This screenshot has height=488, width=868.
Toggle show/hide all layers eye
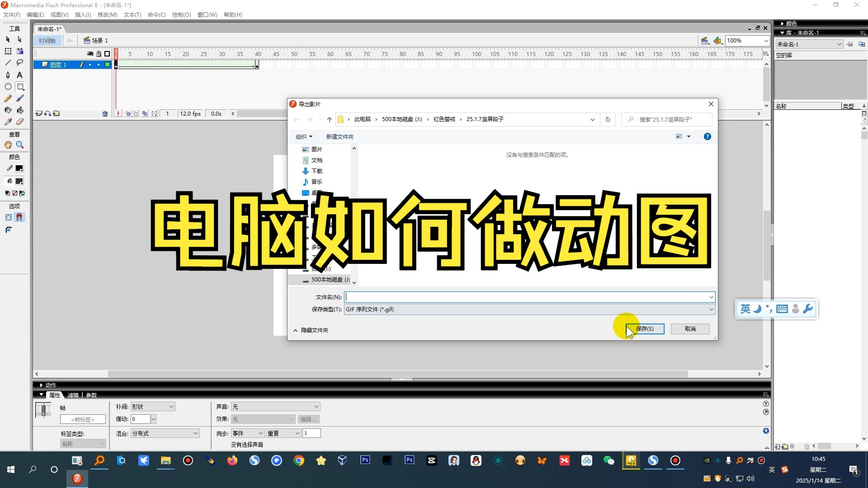(x=90, y=54)
